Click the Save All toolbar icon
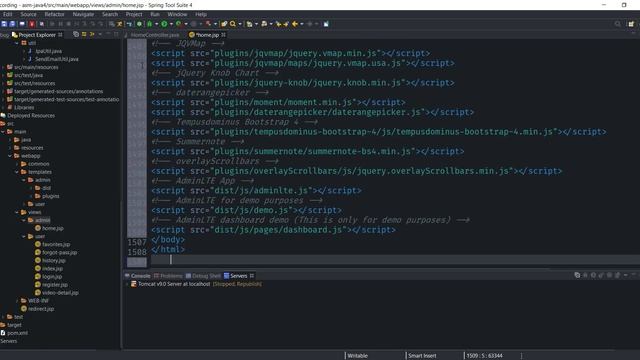640x360 pixels. point(12,24)
